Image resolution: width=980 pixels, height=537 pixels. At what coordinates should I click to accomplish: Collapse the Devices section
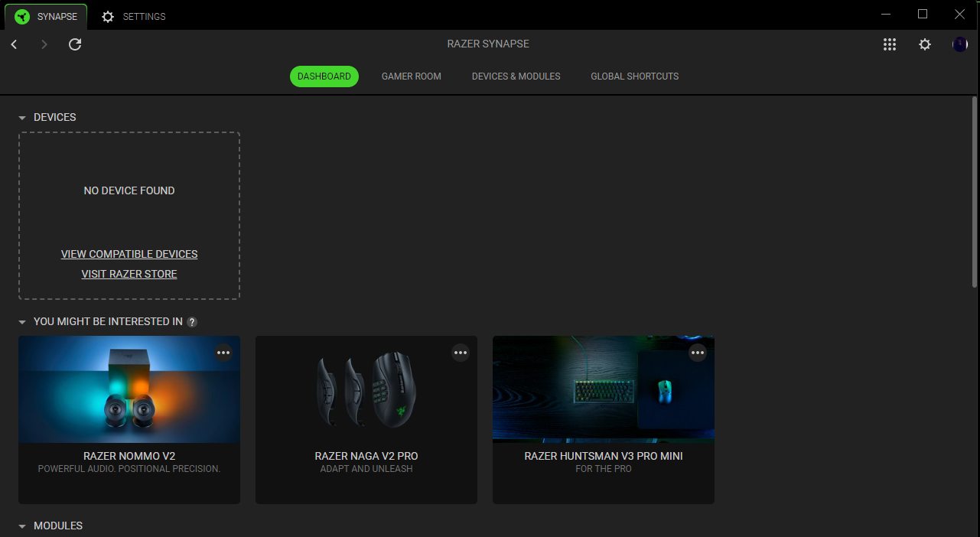click(x=22, y=118)
